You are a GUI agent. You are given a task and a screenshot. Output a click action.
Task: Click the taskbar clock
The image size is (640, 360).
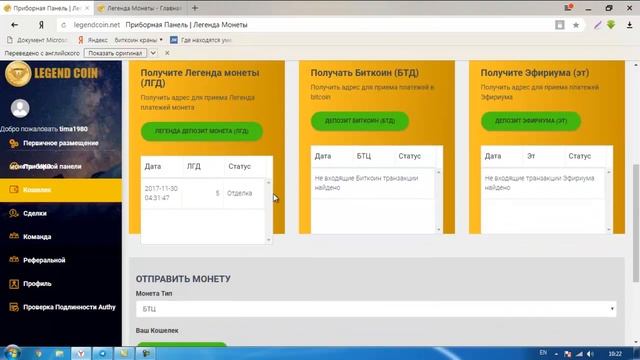click(615, 353)
